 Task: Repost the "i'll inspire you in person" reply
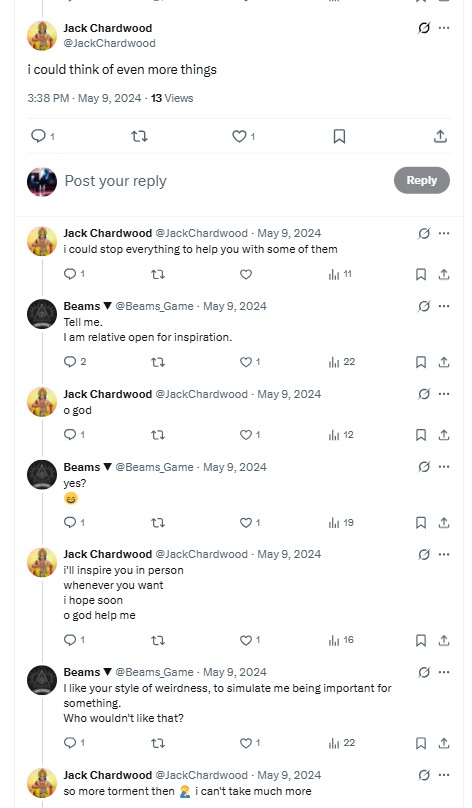click(158, 640)
